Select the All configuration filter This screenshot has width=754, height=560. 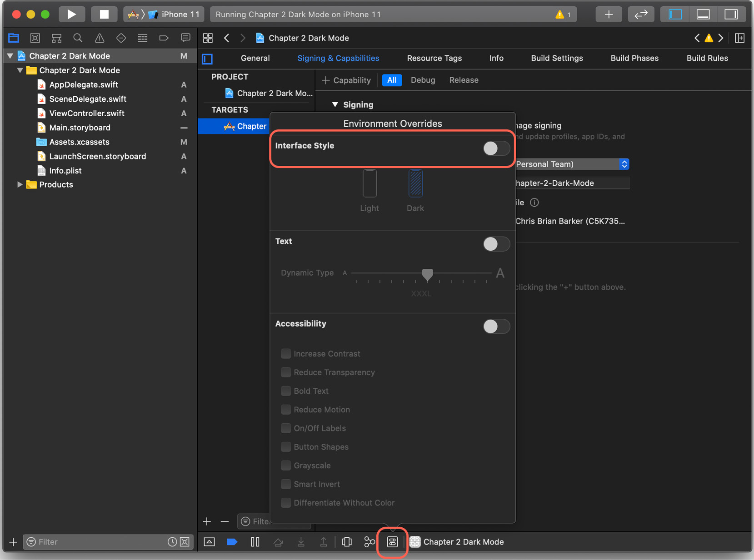point(392,80)
